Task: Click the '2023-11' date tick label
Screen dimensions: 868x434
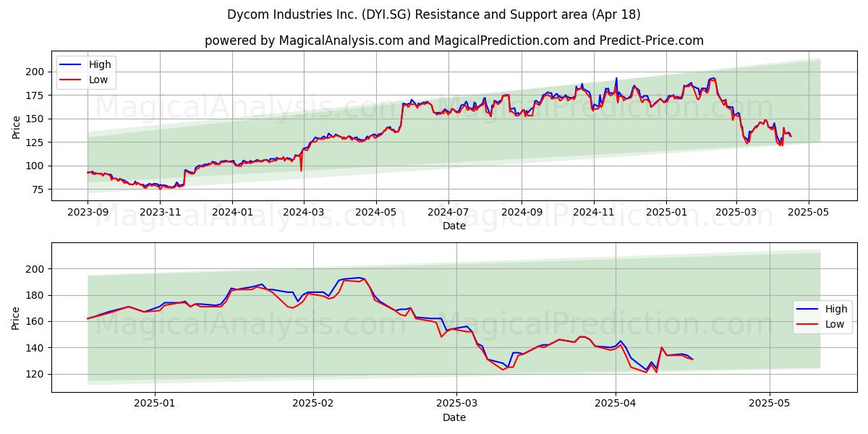Action: click(160, 213)
